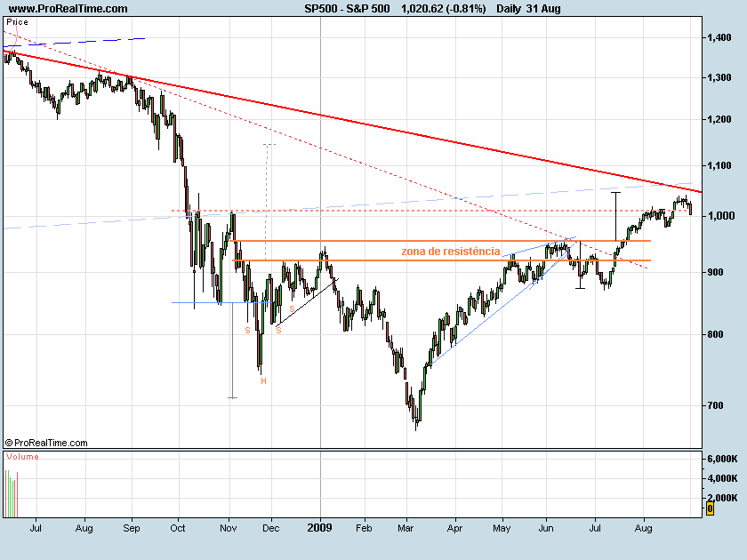Screen dimensions: 747x560
Task: Click the Nov month label
Action: click(229, 528)
